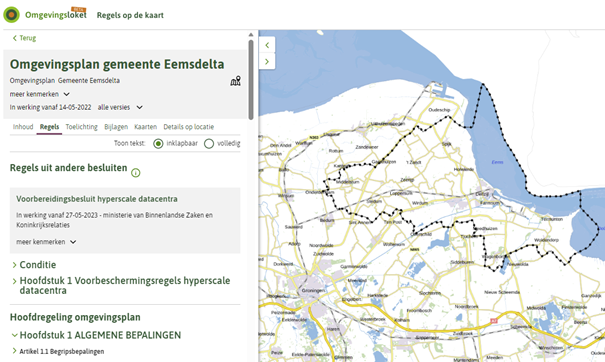Expand Artikel 1.1 Begripsbepalingen
The width and height of the screenshot is (605, 362).
pyautogui.click(x=58, y=351)
